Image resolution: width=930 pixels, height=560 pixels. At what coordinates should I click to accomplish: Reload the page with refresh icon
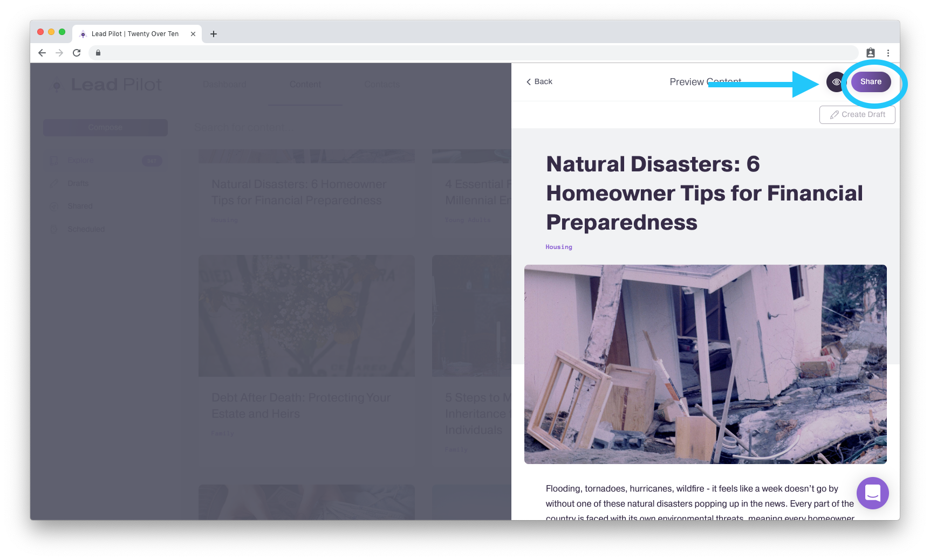77,53
